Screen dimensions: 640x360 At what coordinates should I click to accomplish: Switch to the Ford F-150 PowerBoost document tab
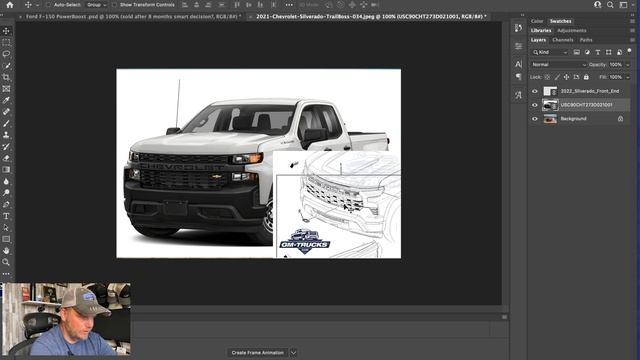pos(133,17)
